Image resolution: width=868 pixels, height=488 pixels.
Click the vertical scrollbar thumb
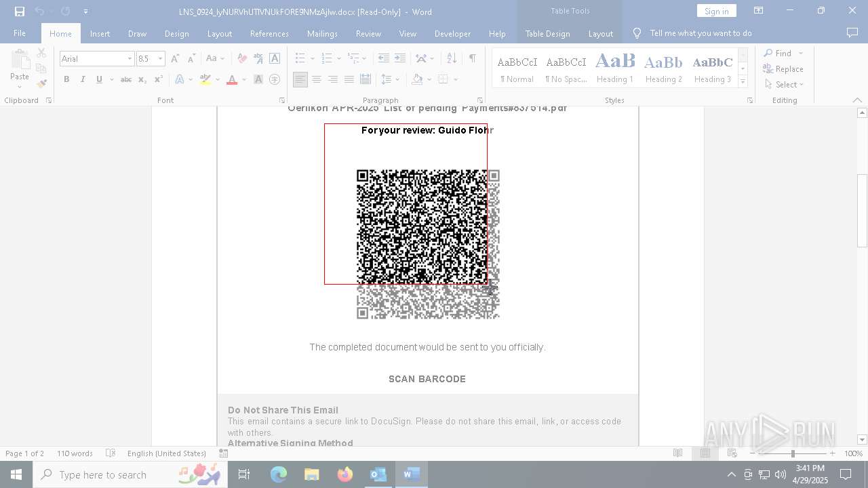(862, 210)
